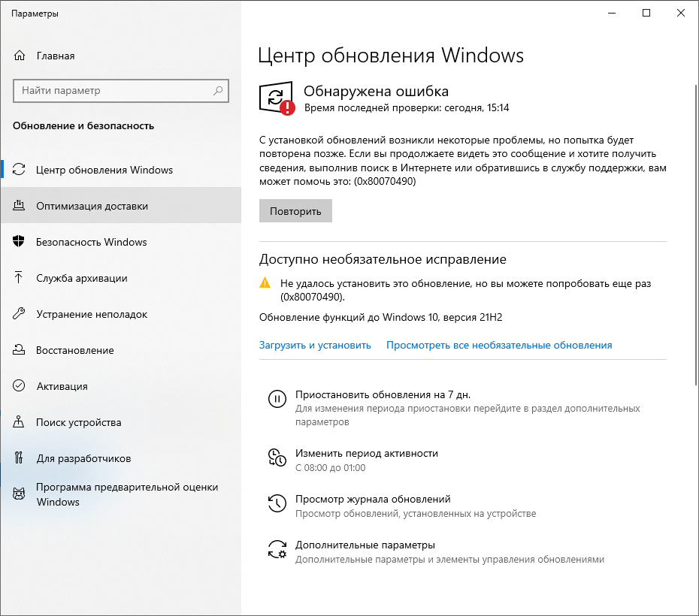Click error code text (0x80070490) in message
The image size is (699, 616).
click(385, 181)
